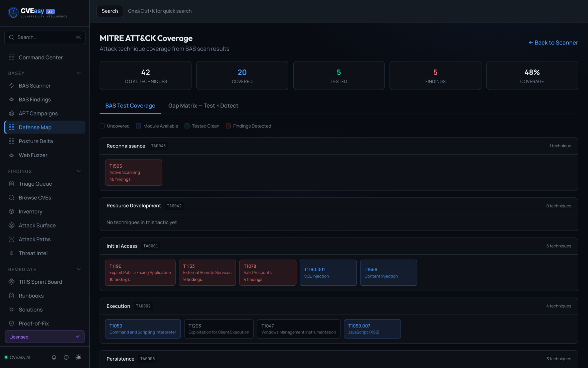Toggle the Uncovered legend box
Screen dimensions: 588x368
tap(102, 126)
